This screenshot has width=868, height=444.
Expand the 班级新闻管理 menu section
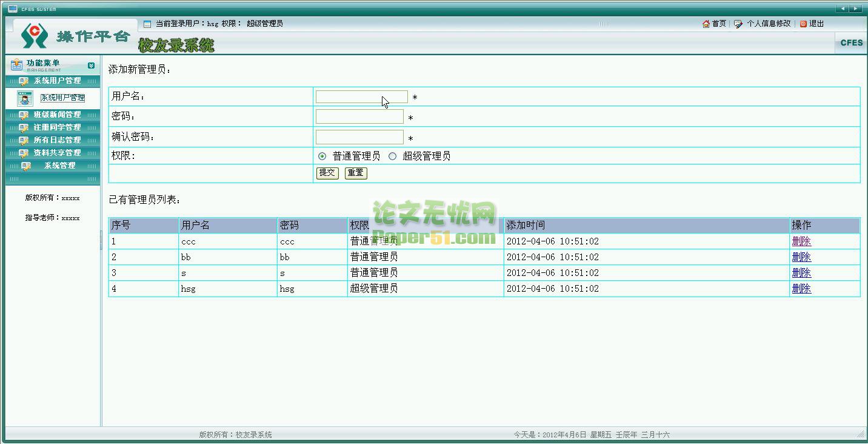pyautogui.click(x=56, y=115)
